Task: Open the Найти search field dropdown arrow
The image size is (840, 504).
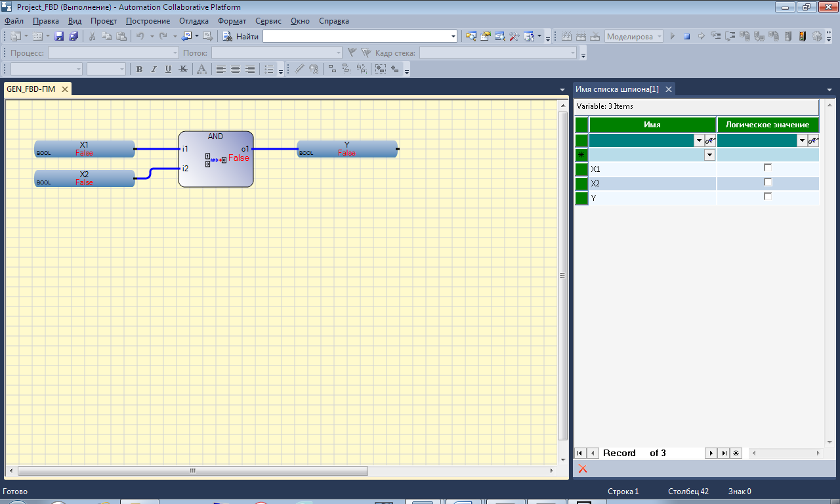Action: click(453, 36)
